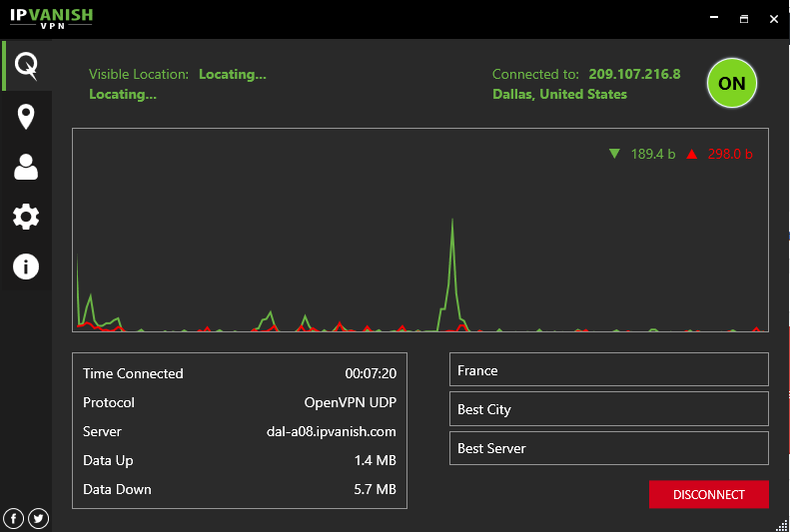This screenshot has height=532, width=790.
Task: Open the account profile icon
Action: 26,167
